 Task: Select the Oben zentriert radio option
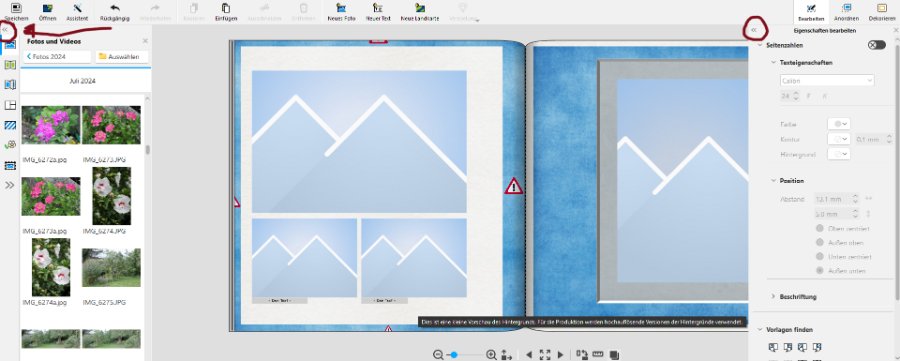820,228
